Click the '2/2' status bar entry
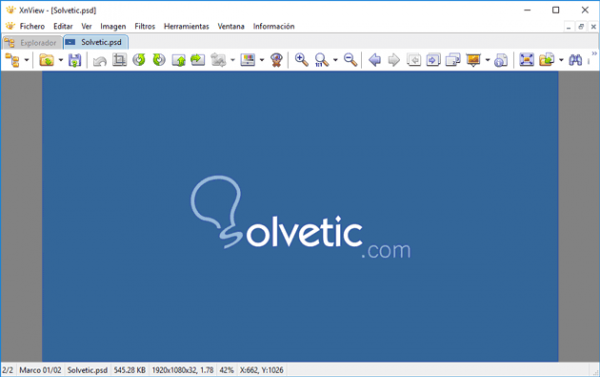 (8, 370)
